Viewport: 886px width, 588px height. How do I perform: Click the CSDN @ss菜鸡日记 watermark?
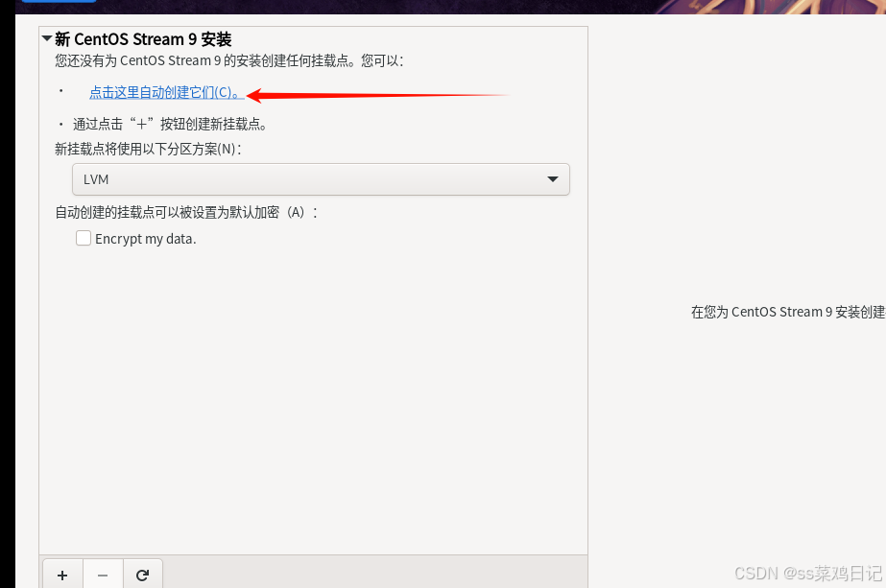coord(808,574)
